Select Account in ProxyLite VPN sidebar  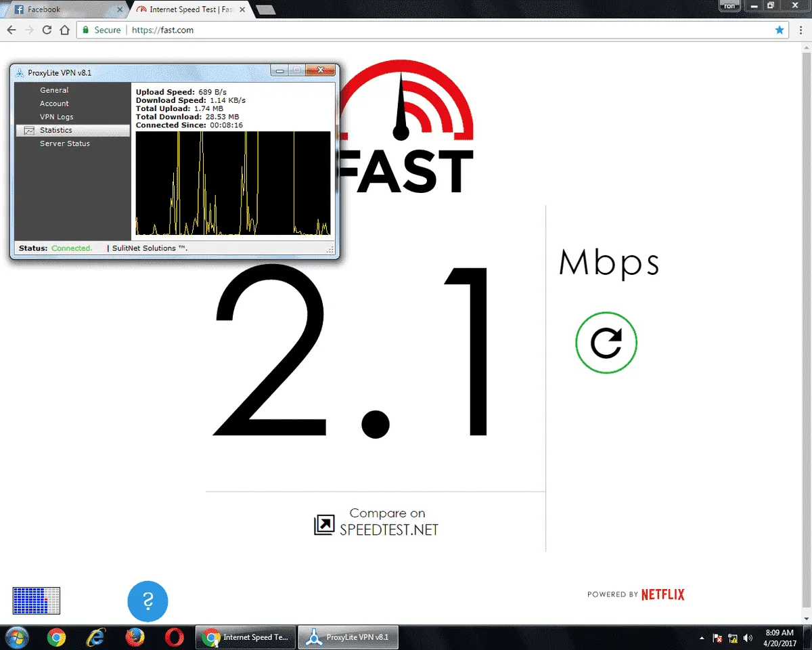54,104
